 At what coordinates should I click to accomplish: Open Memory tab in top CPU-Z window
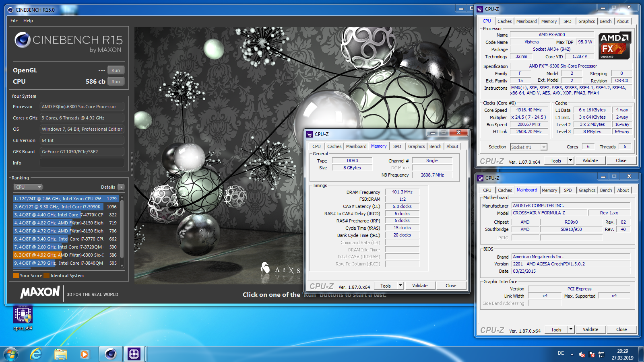coord(549,21)
